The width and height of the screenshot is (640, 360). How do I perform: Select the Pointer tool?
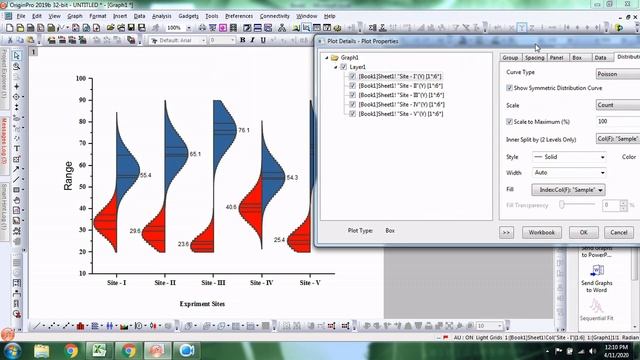16,56
